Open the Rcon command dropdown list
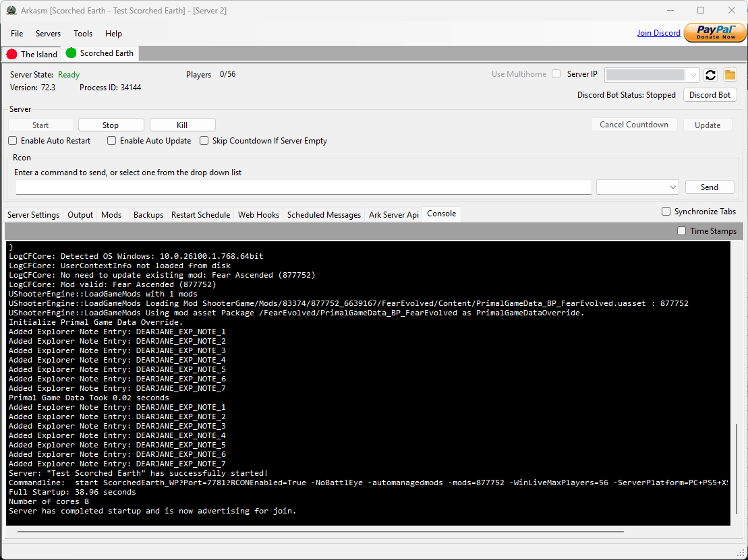The image size is (748, 560). click(x=673, y=187)
